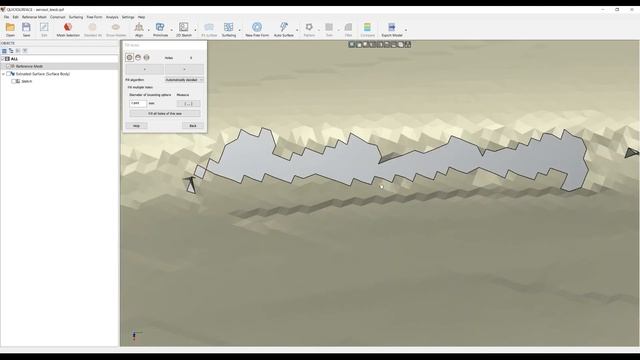
Task: Select the second fill mode icon in Fill holes panel
Action: point(138,58)
